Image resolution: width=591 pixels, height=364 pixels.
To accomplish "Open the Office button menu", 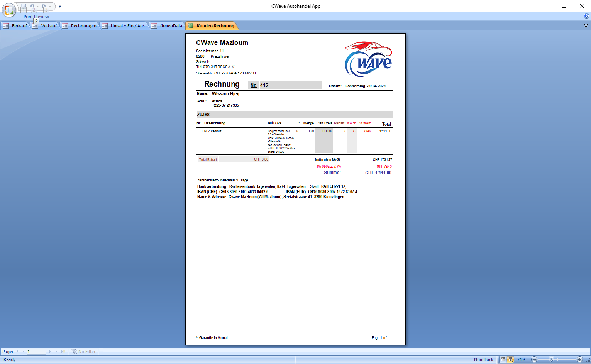I will 9,10.
